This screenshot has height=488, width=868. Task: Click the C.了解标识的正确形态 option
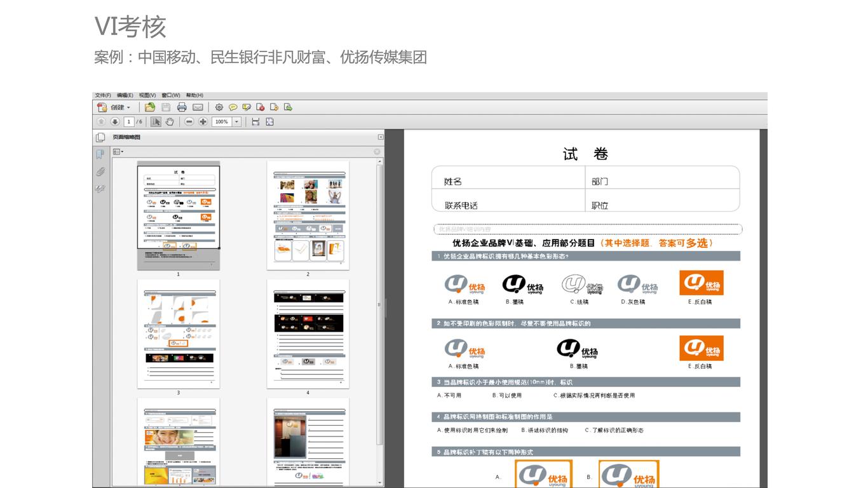pyautogui.click(x=614, y=430)
